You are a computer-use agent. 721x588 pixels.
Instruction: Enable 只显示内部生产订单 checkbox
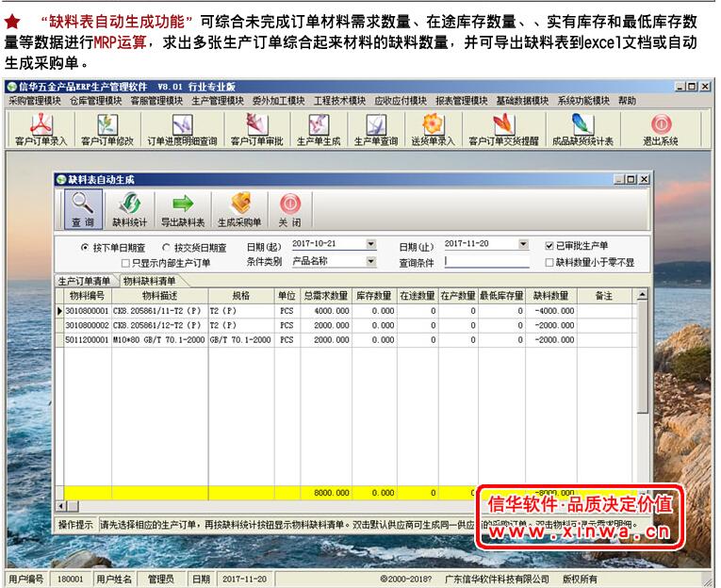[125, 264]
